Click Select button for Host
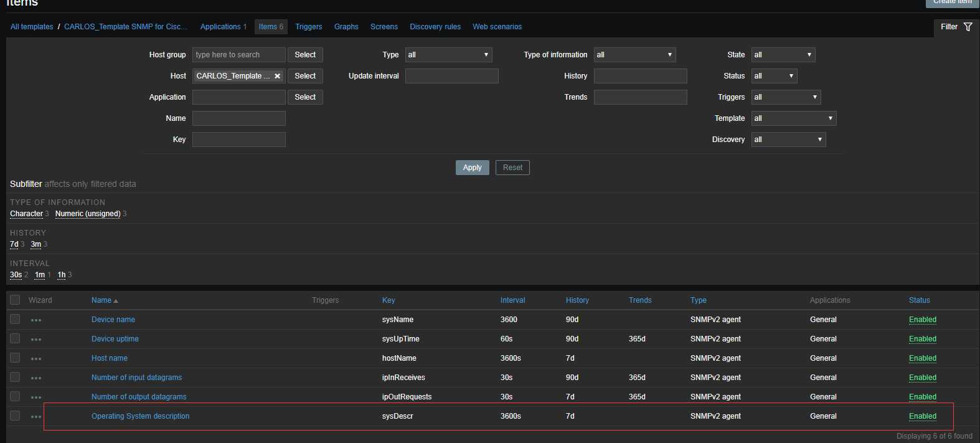The height and width of the screenshot is (443, 980). 305,76
